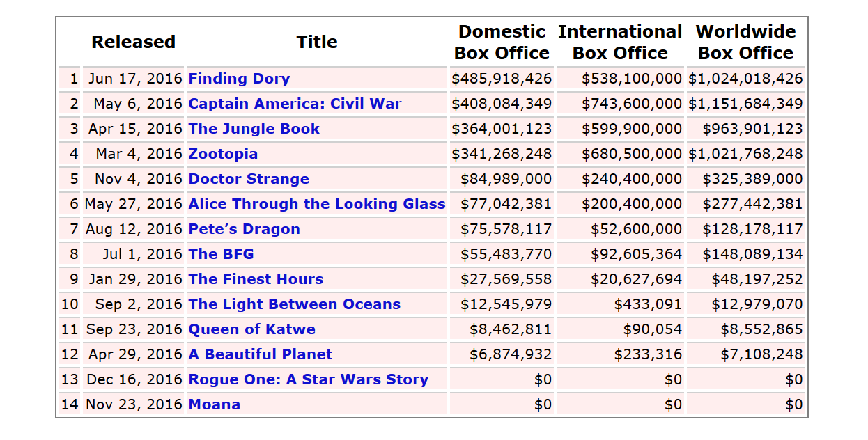The width and height of the screenshot is (868, 440).
Task: Click The BFG title link
Action: [221, 254]
